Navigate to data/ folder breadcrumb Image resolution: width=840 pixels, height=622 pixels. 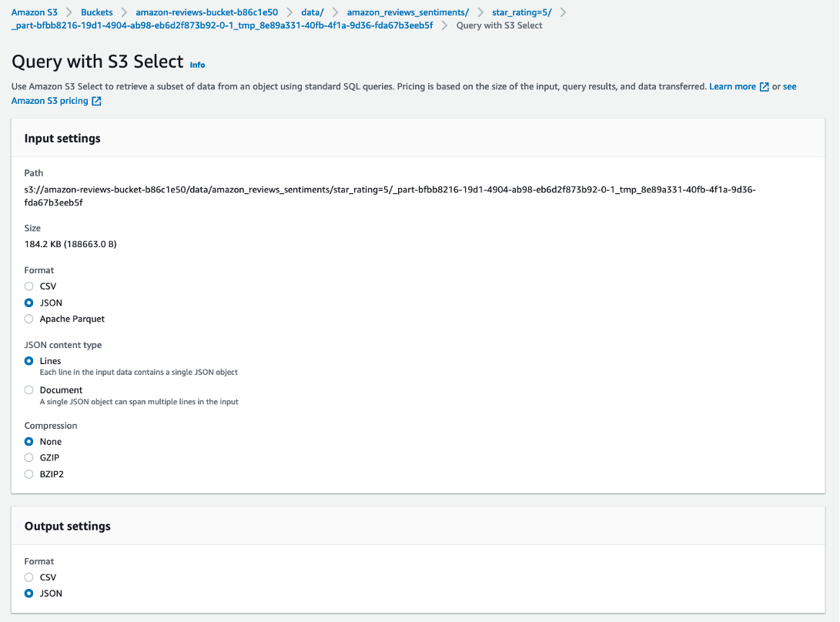tap(312, 12)
